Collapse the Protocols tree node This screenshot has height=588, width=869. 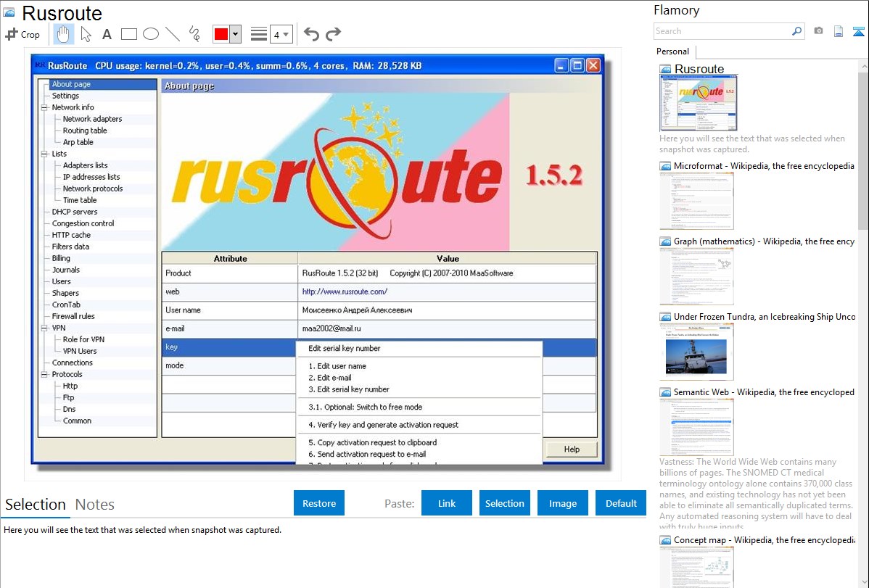click(x=44, y=375)
